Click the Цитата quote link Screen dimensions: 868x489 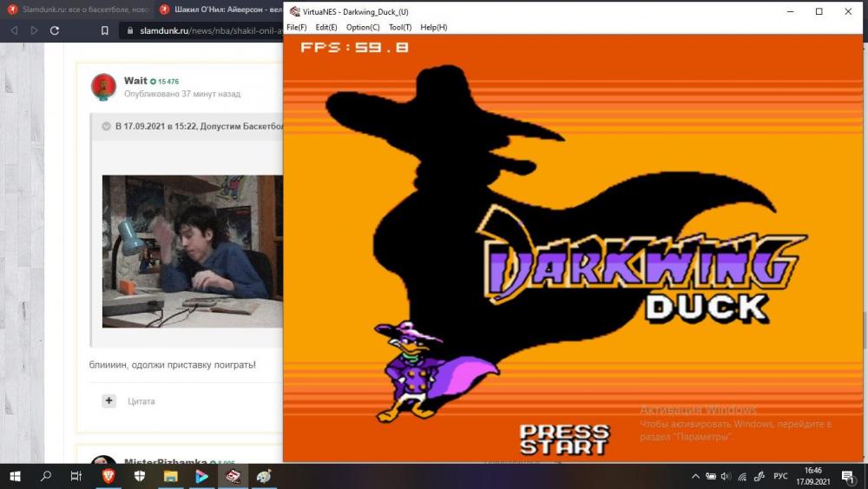[x=141, y=401]
